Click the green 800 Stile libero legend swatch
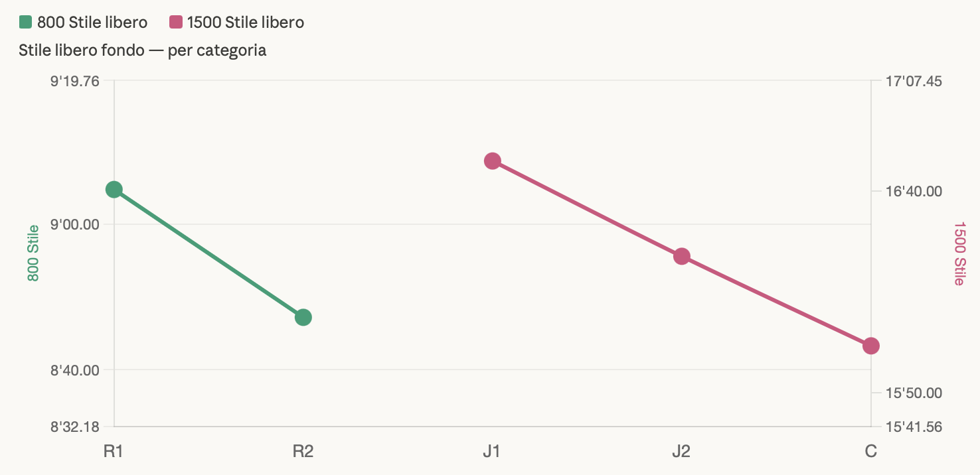The image size is (980, 475). 26,23
